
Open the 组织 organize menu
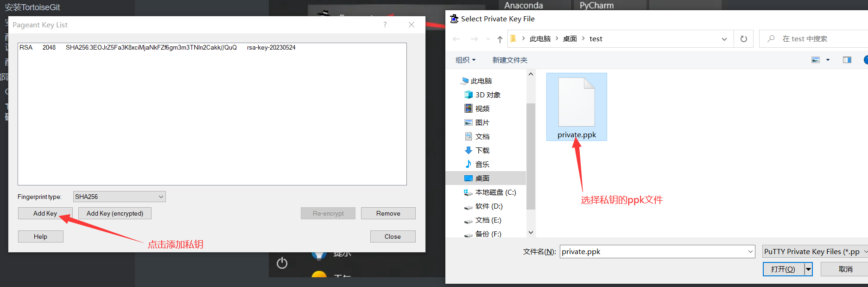coord(465,60)
